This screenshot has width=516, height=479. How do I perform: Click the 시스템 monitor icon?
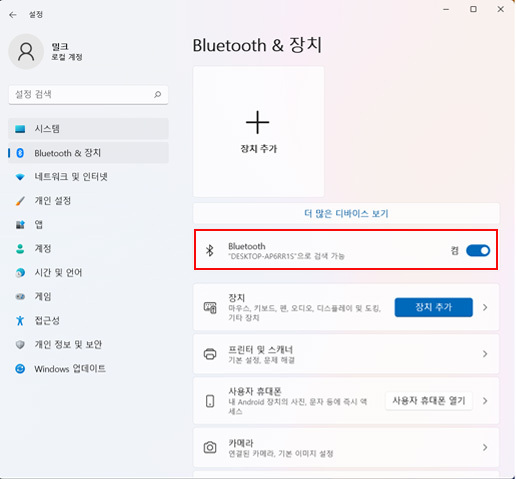(20, 129)
